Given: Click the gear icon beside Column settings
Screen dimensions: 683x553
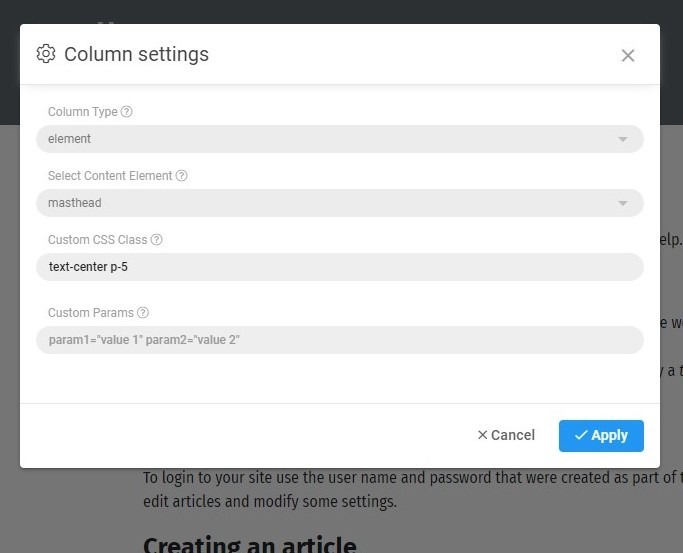Looking at the screenshot, I should coord(45,54).
